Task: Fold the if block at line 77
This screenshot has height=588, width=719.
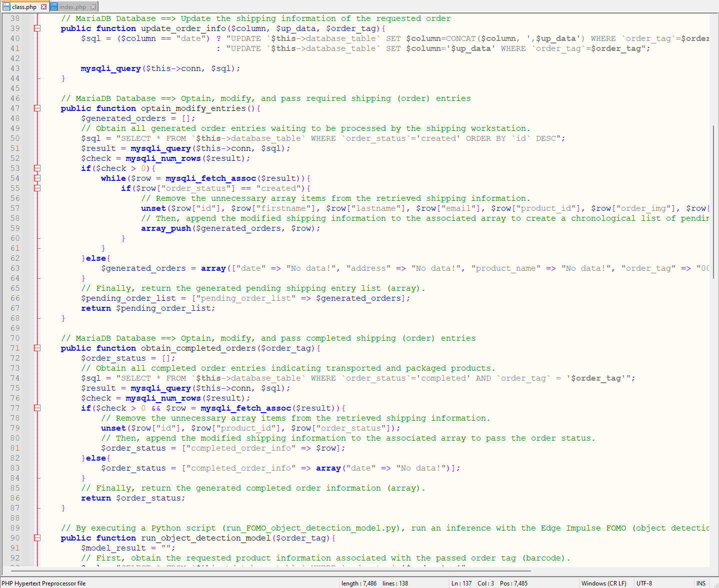Action: point(37,408)
